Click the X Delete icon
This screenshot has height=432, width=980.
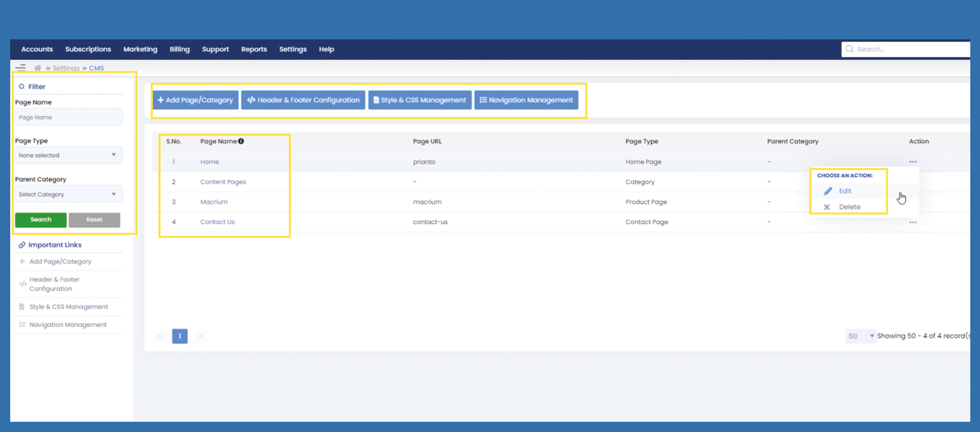tap(827, 207)
